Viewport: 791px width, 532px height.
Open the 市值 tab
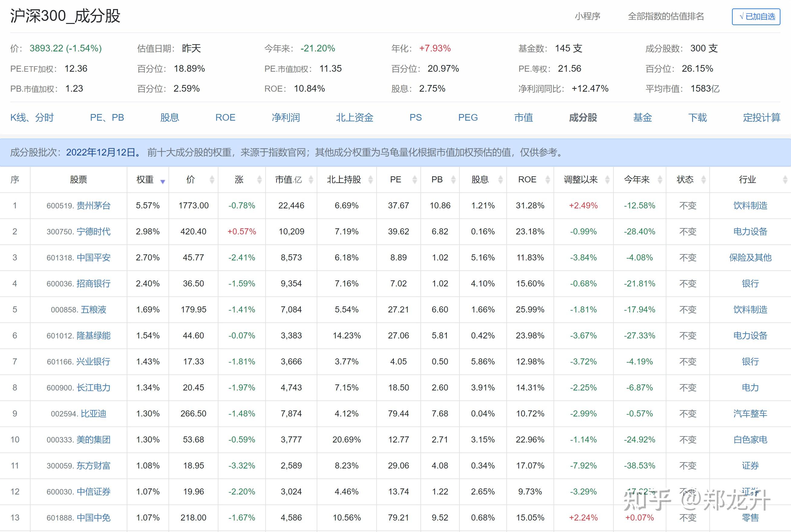click(524, 117)
